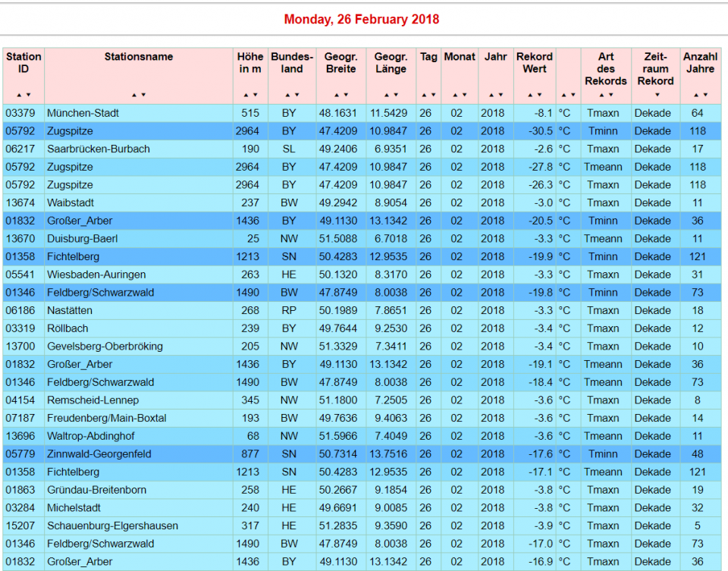
Task: Click the Zinnwald-Georgenfeld station cell
Action: click(99, 454)
